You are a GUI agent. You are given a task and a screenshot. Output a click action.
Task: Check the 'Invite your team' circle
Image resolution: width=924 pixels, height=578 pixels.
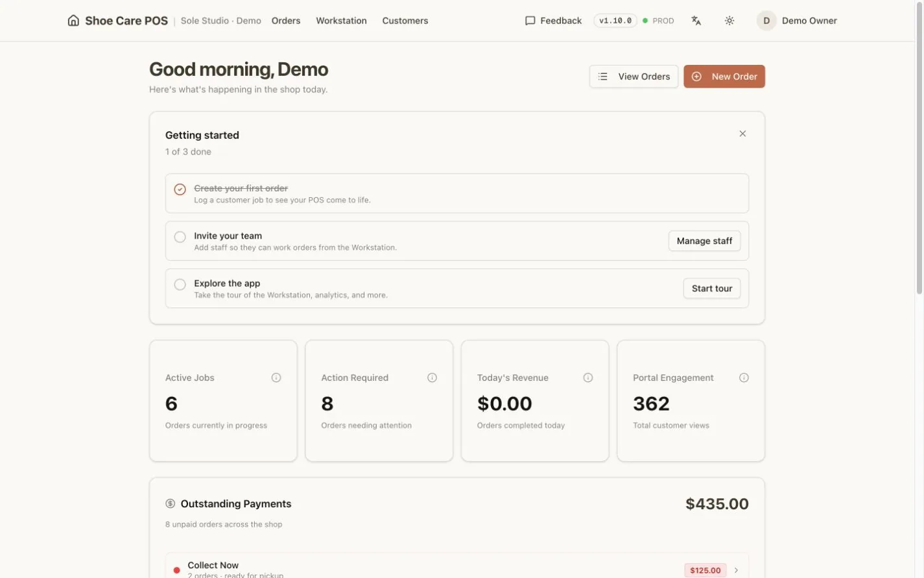click(180, 237)
